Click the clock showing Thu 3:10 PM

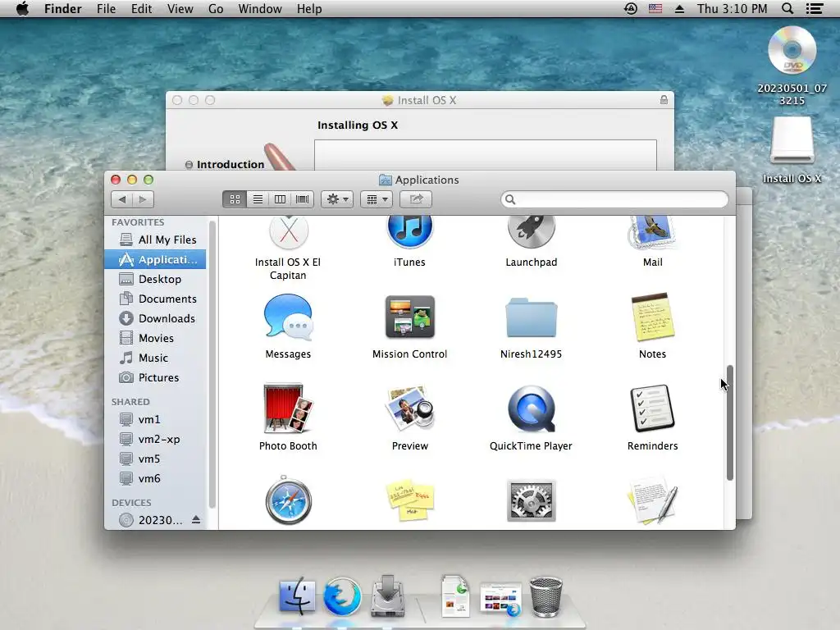pyautogui.click(x=732, y=8)
